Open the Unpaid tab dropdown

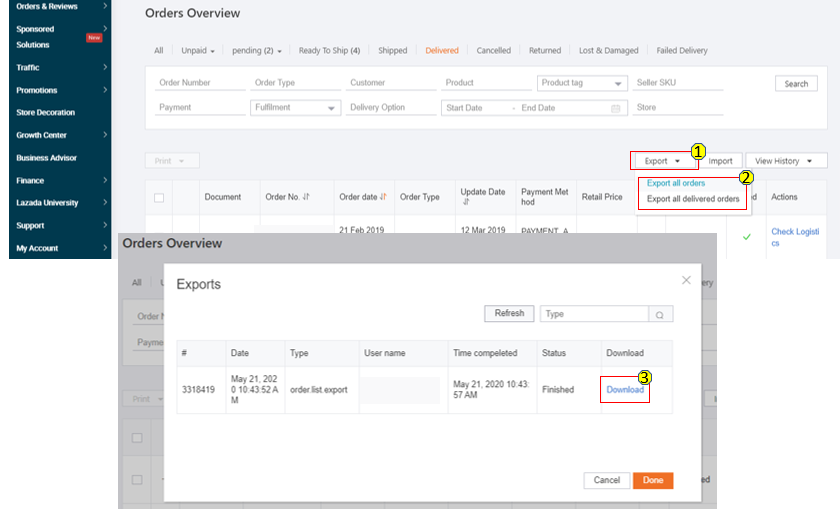198,50
